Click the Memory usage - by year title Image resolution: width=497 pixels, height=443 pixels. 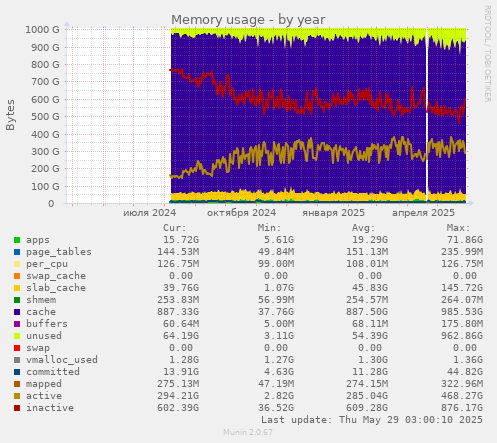click(248, 20)
